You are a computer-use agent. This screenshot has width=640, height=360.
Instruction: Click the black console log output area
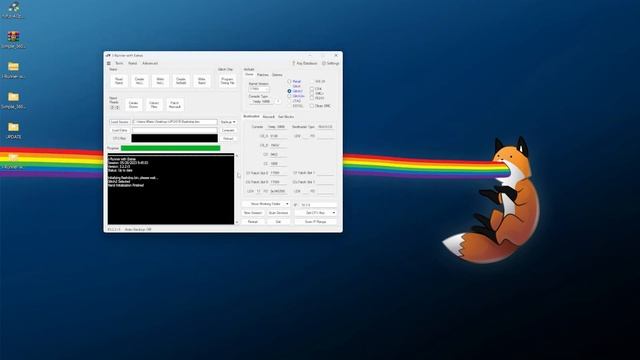click(x=171, y=189)
